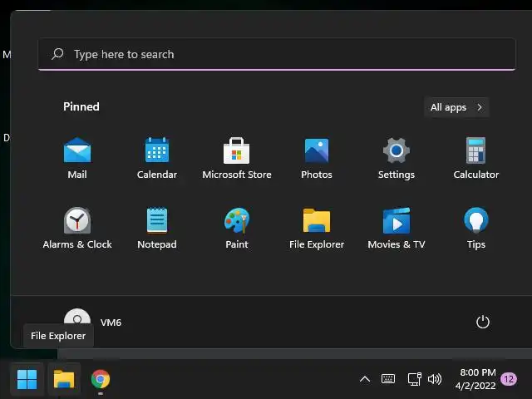Viewport: 532px width, 399px height.
Task: Open Google Chrome from the taskbar
Action: (x=101, y=379)
